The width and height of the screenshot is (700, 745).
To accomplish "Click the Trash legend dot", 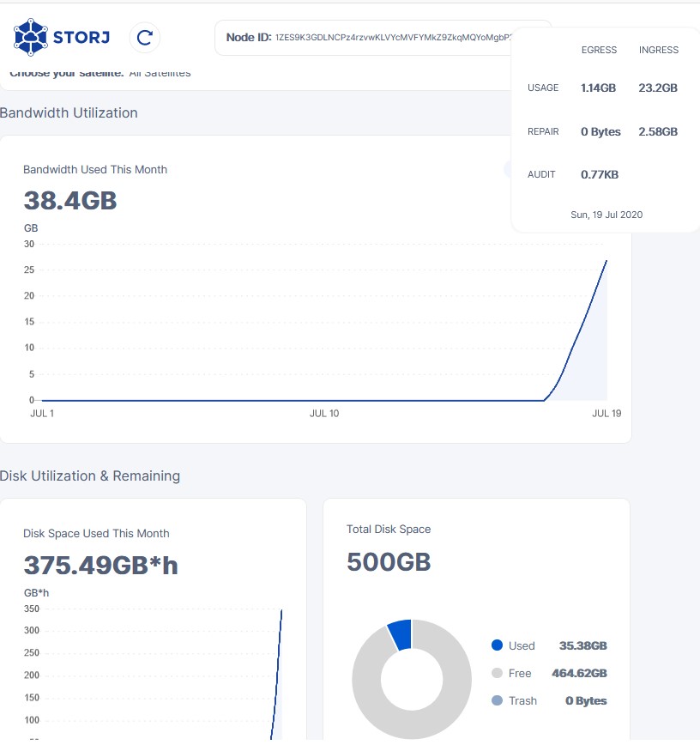I will coord(497,700).
